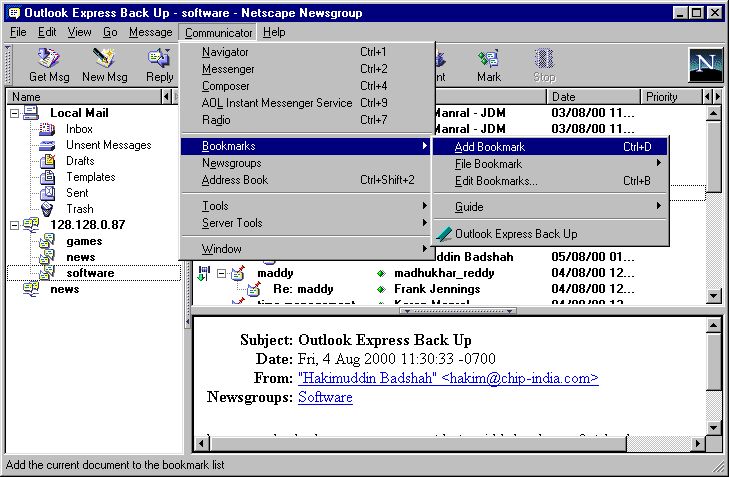Choose Newsgroups menu item

[x=305, y=163]
